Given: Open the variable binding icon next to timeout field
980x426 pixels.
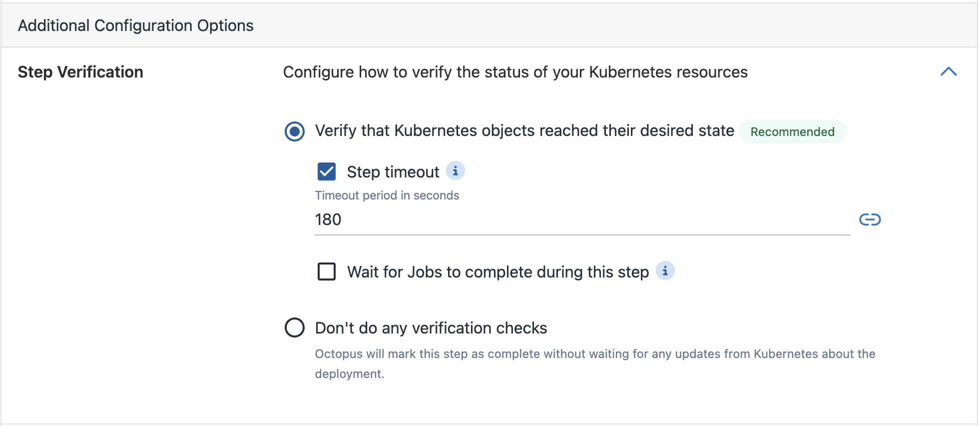Looking at the screenshot, I should tap(871, 219).
